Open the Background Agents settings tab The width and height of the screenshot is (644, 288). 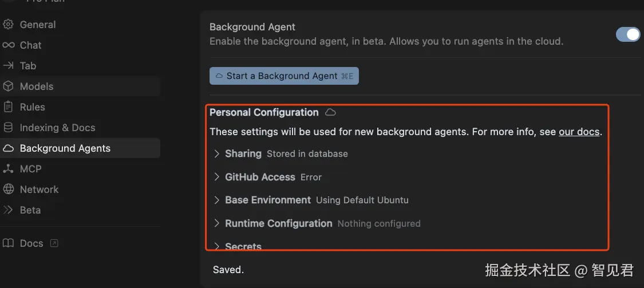click(x=65, y=148)
